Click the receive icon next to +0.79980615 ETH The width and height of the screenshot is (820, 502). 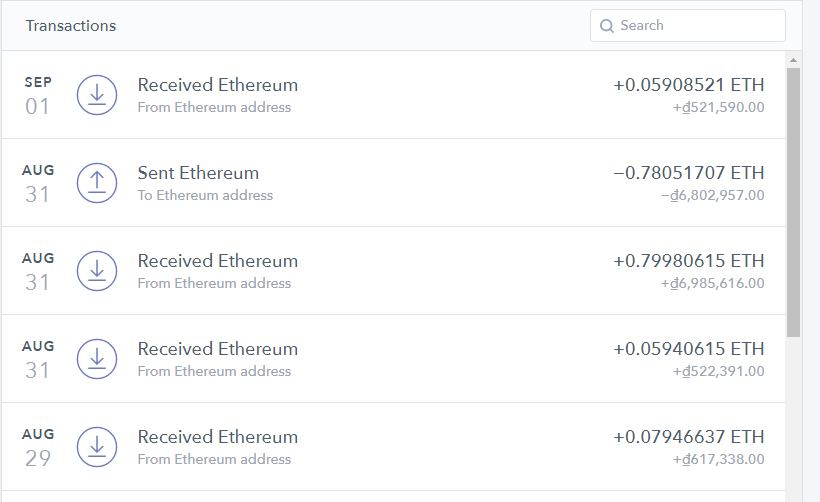coord(97,270)
